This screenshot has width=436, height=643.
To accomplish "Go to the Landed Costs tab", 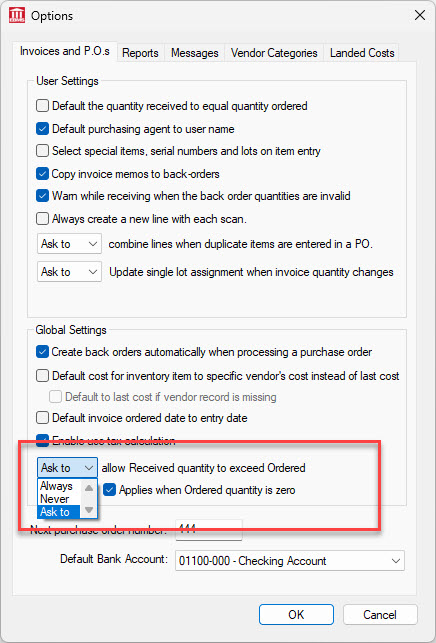I will [x=362, y=53].
